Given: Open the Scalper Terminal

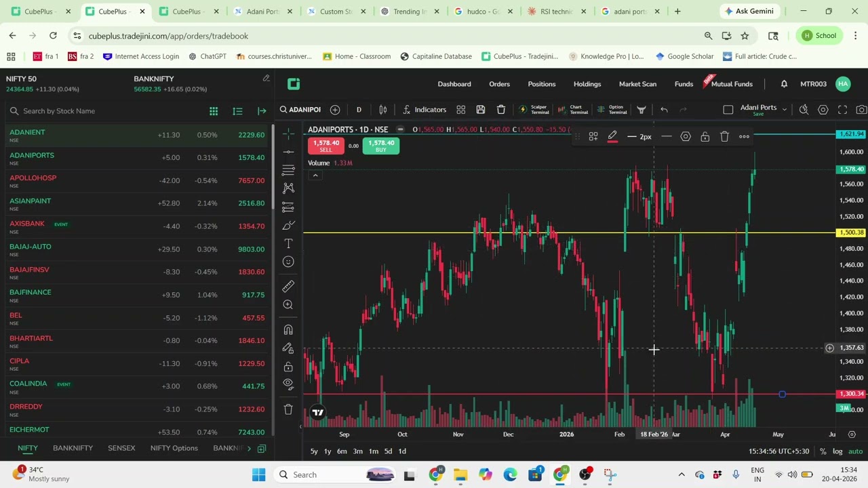Looking at the screenshot, I should 533,110.
